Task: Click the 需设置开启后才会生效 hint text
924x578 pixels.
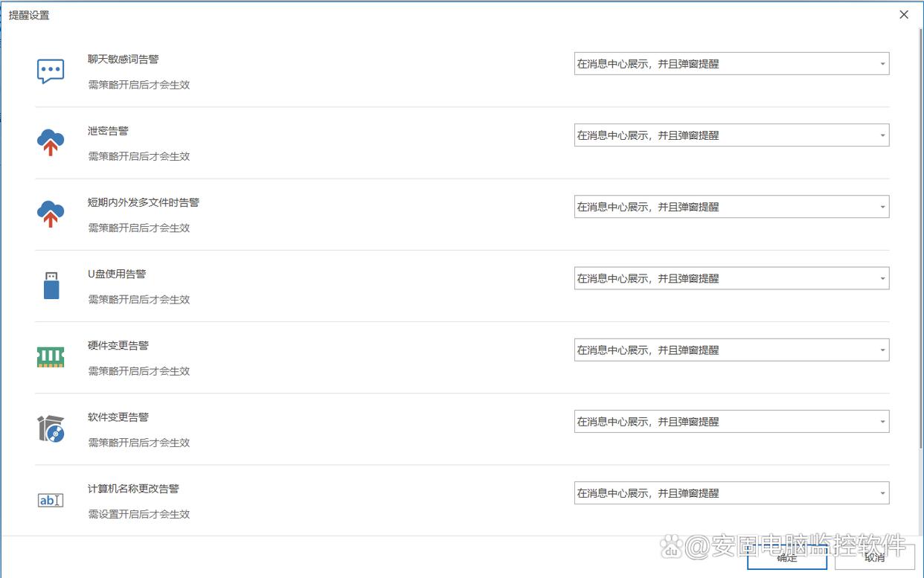Action: point(139,514)
